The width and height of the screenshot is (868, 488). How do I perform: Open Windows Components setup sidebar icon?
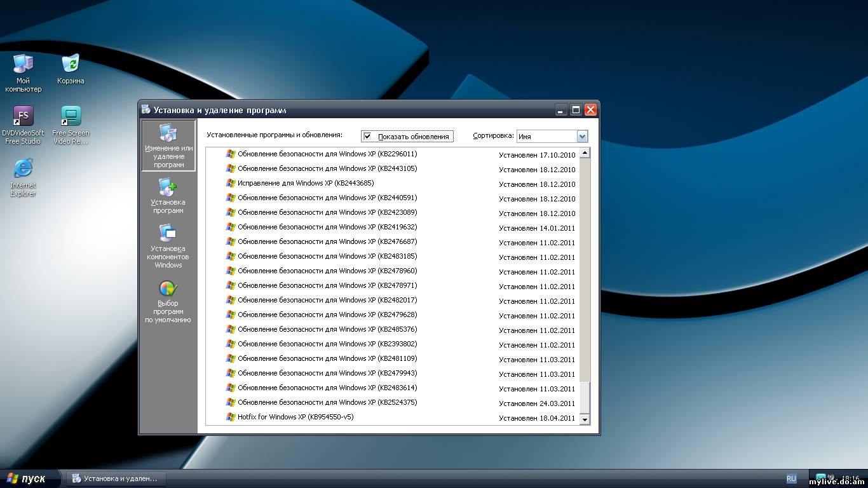[168, 246]
